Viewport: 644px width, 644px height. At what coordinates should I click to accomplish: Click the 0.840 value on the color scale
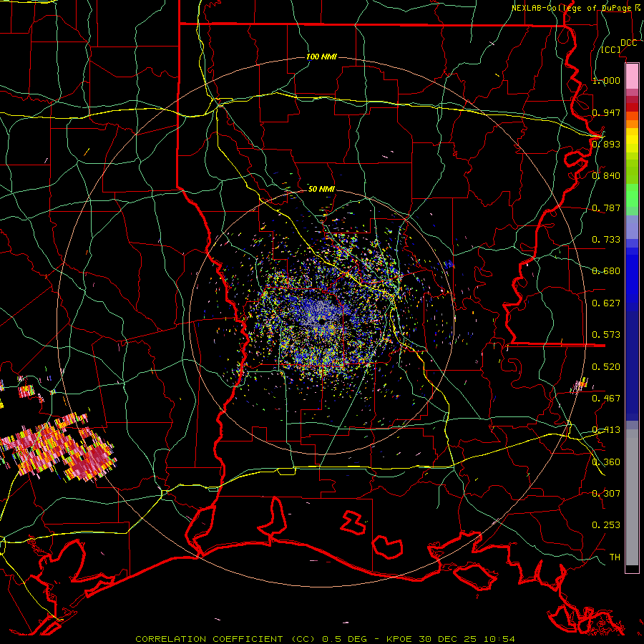pos(606,176)
